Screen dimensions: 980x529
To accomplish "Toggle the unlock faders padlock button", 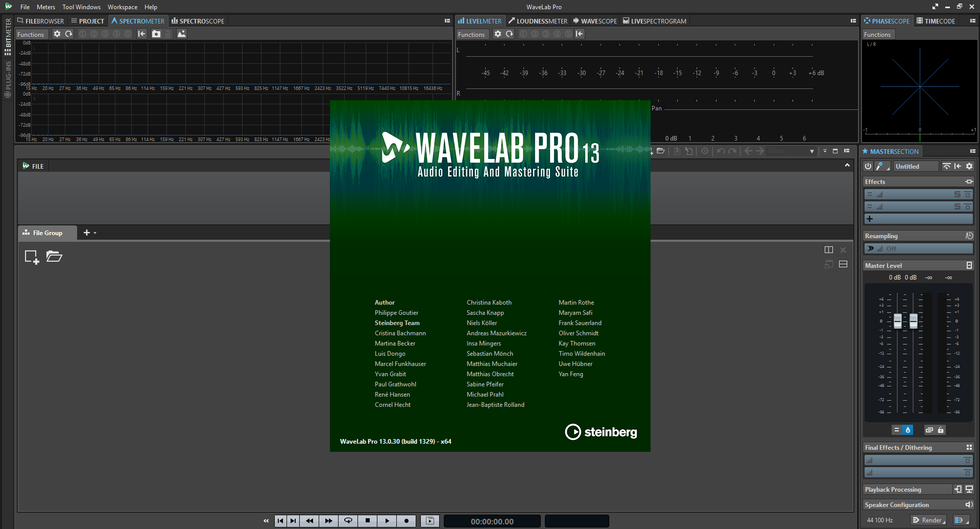I will (941, 430).
